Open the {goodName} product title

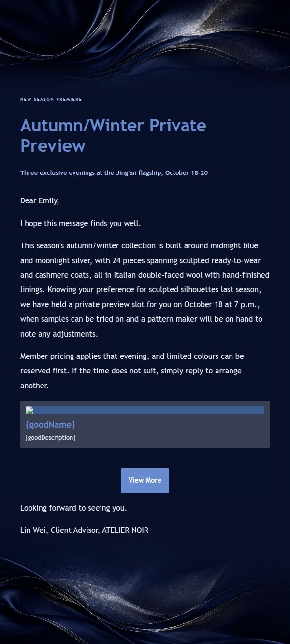(x=50, y=425)
